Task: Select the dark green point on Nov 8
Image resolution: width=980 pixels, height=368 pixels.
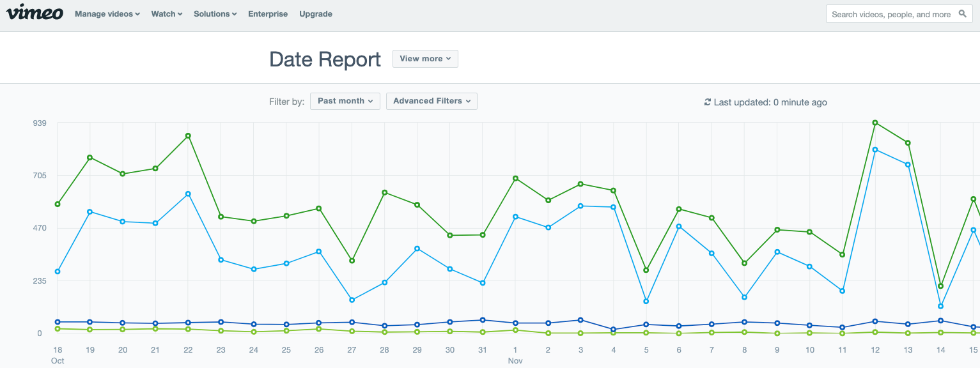Action: (x=744, y=263)
